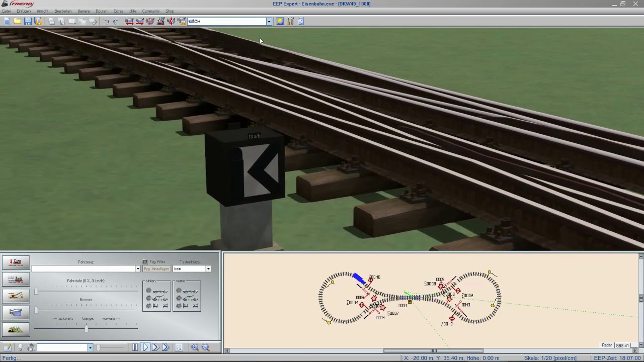This screenshot has height=362, width=644.
Task: Click the Gänge gear slider handle
Action: coord(86,328)
